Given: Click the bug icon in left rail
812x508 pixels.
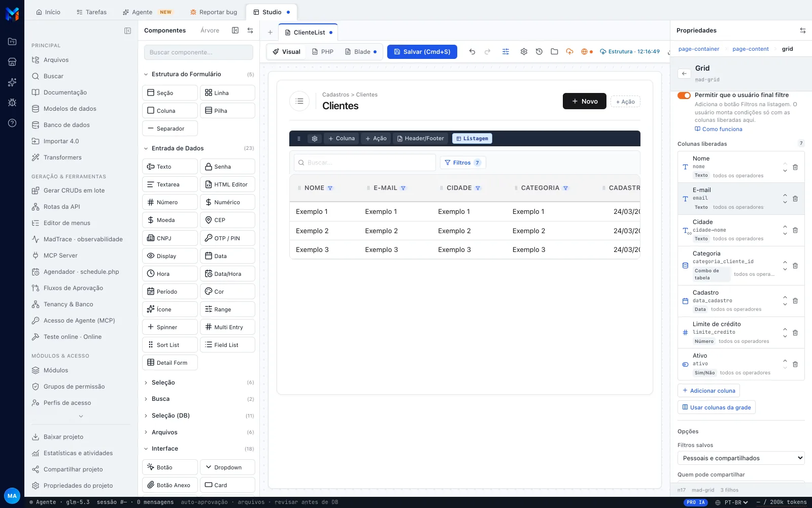Looking at the screenshot, I should coord(12,103).
